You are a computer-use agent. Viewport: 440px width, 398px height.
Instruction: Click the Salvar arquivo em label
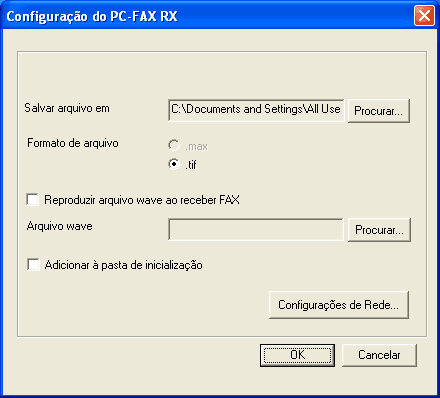point(67,108)
